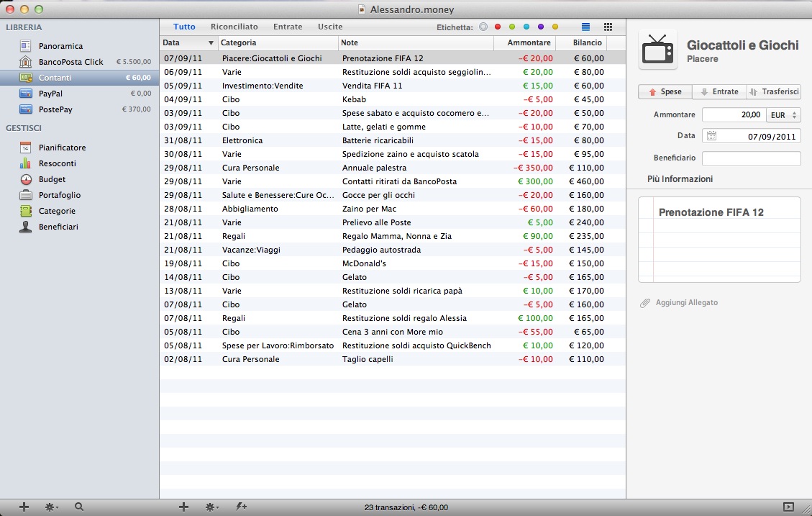Sort by the Categoria column header

coord(278,43)
